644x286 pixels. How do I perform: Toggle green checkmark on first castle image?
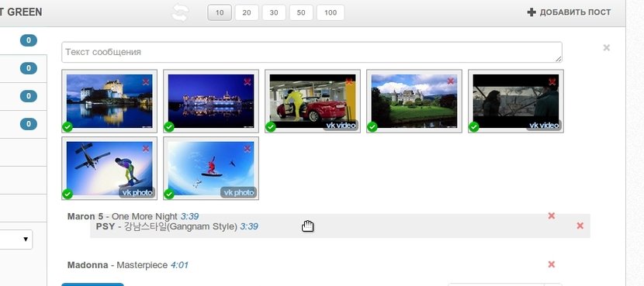[x=68, y=127]
